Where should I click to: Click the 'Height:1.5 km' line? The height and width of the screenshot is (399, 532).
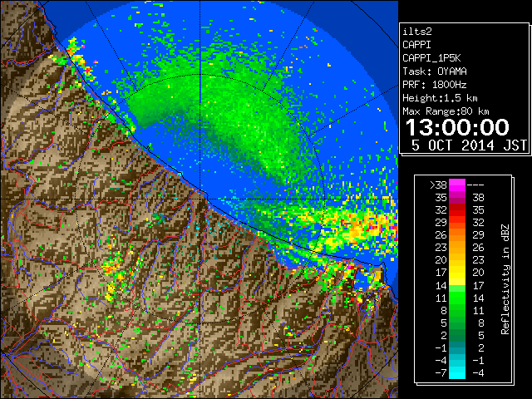coord(440,98)
